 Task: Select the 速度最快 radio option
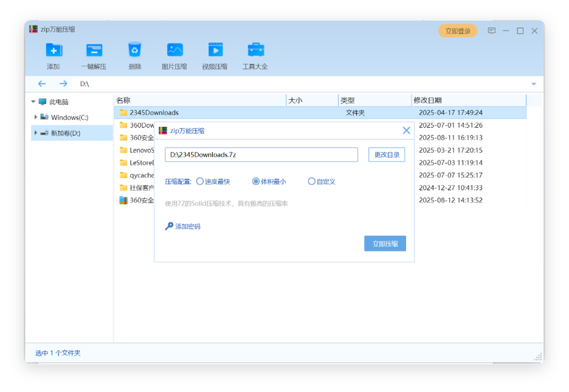(x=200, y=181)
